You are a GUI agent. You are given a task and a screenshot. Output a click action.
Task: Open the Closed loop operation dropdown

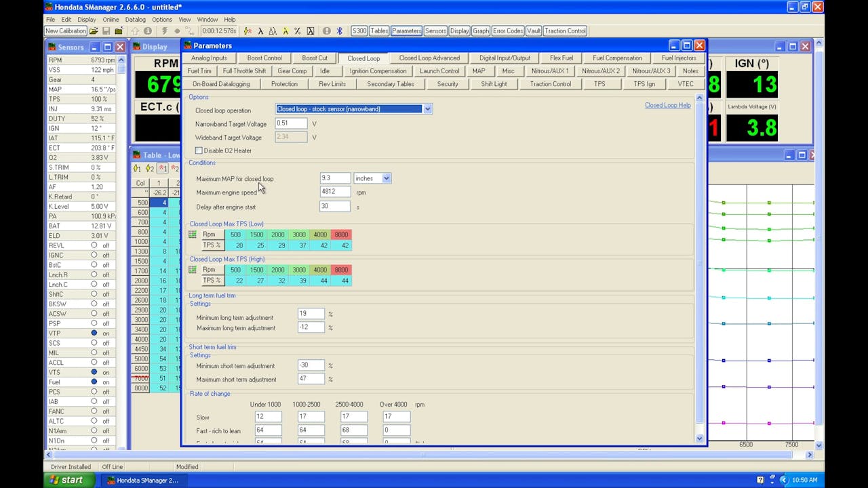tap(427, 109)
